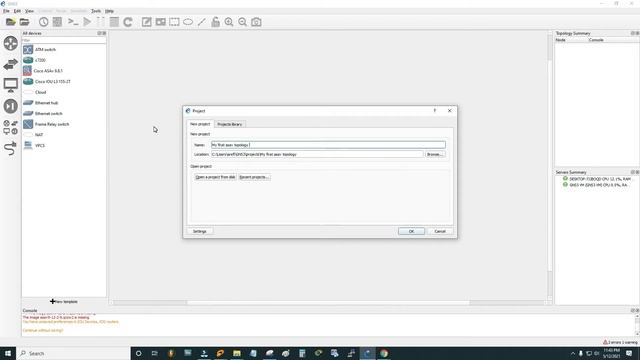Click the screenshot camera icon
This screenshot has width=640, height=360.
click(x=256, y=22)
